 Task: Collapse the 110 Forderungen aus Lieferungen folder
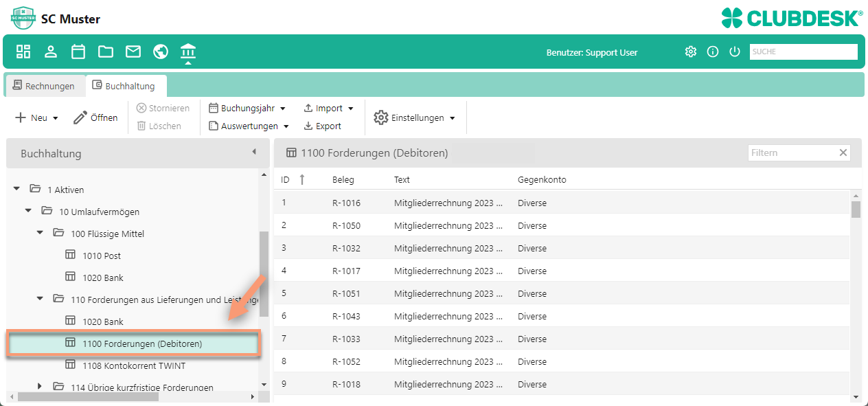tap(40, 299)
